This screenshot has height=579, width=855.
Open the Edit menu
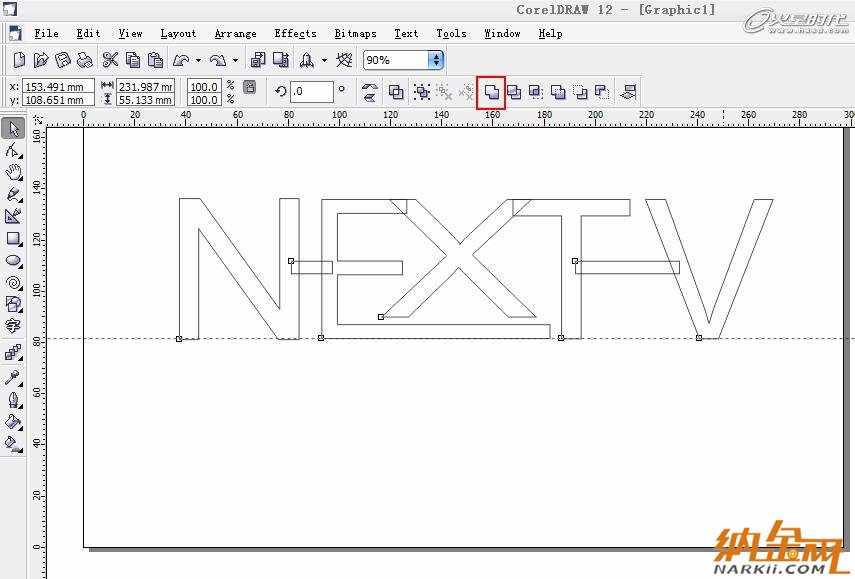[88, 34]
